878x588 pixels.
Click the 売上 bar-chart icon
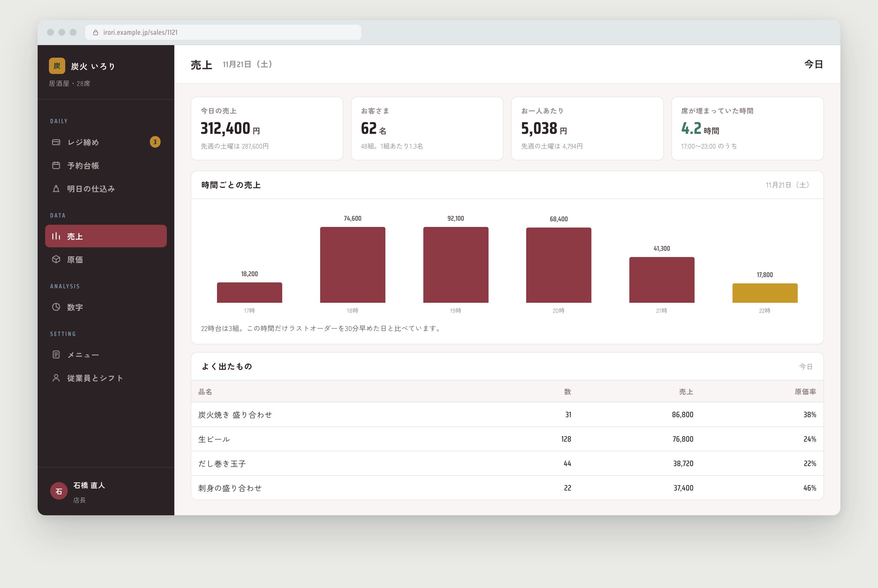tap(56, 236)
